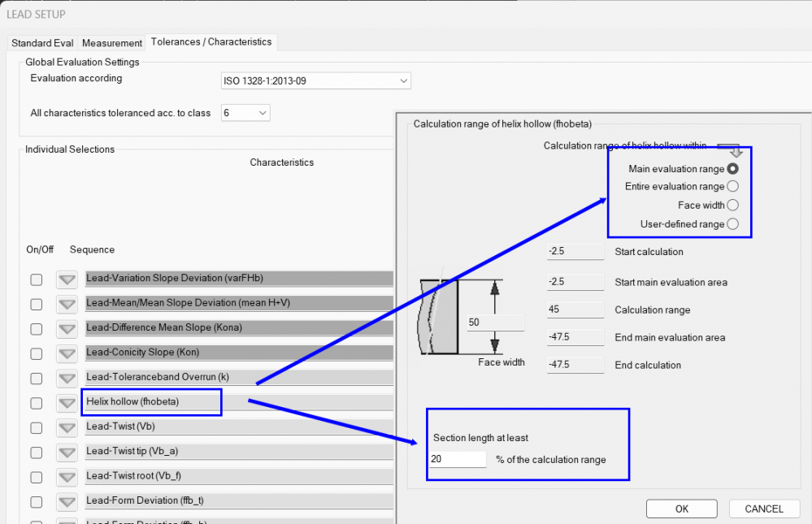The image size is (812, 524).
Task: Enable the Helix hollow (fhobeta) checkbox
Action: tap(37, 403)
